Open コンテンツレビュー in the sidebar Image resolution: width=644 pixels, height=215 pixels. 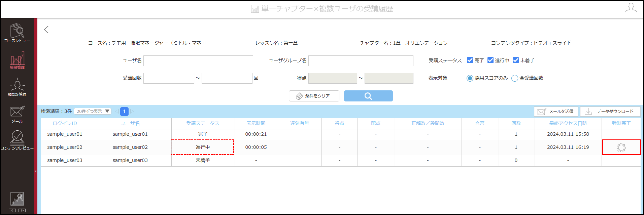click(x=17, y=141)
